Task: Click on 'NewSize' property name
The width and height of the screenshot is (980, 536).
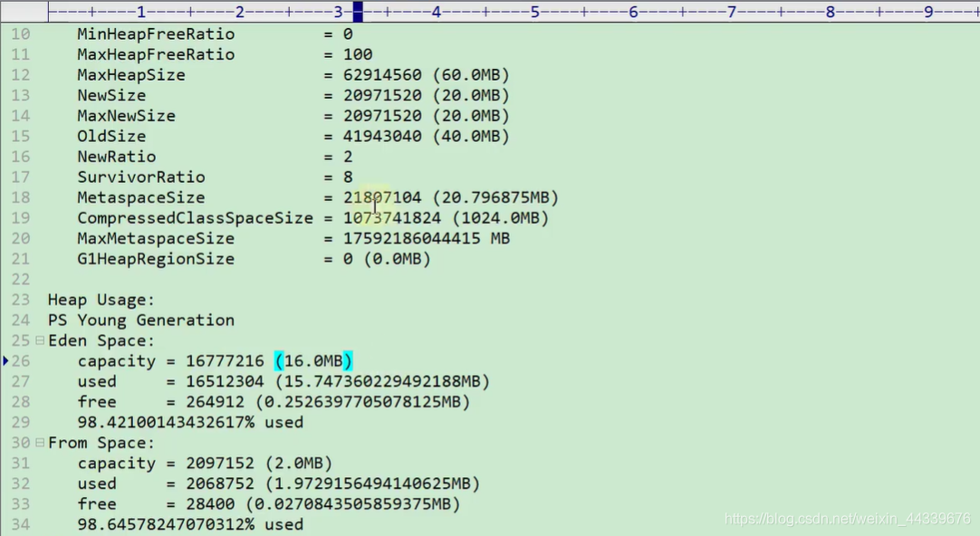Action: [111, 96]
